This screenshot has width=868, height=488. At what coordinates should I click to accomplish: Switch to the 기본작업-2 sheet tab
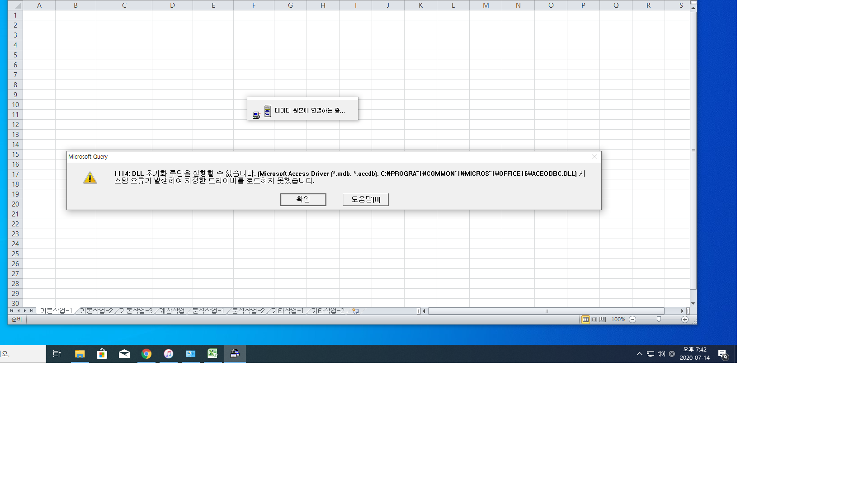96,311
